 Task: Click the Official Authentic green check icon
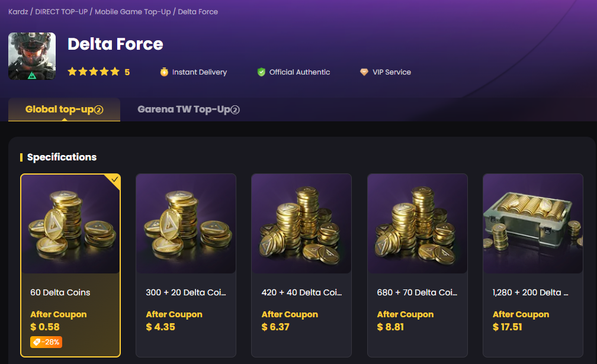pyautogui.click(x=261, y=72)
